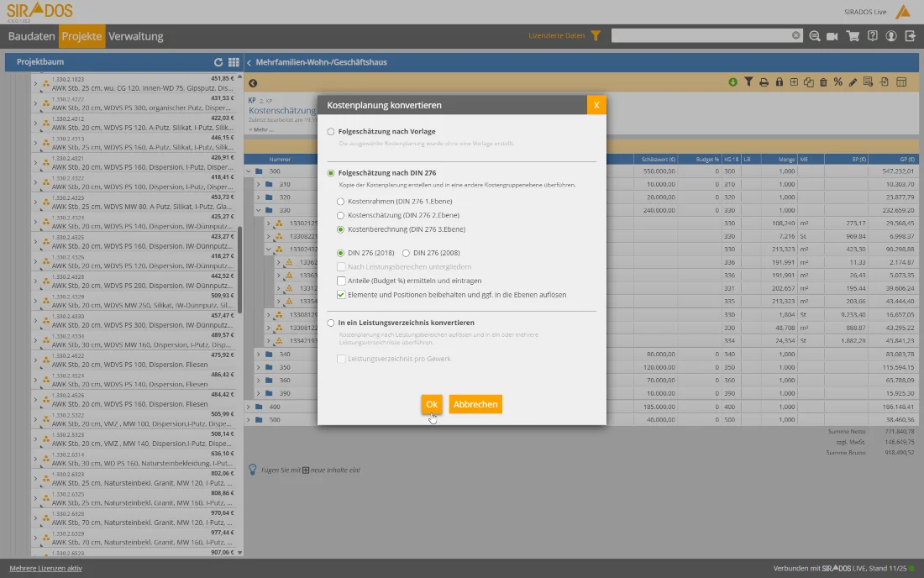This screenshot has width=924, height=578.
Task: Click the padlock lock icon
Action: 779,82
